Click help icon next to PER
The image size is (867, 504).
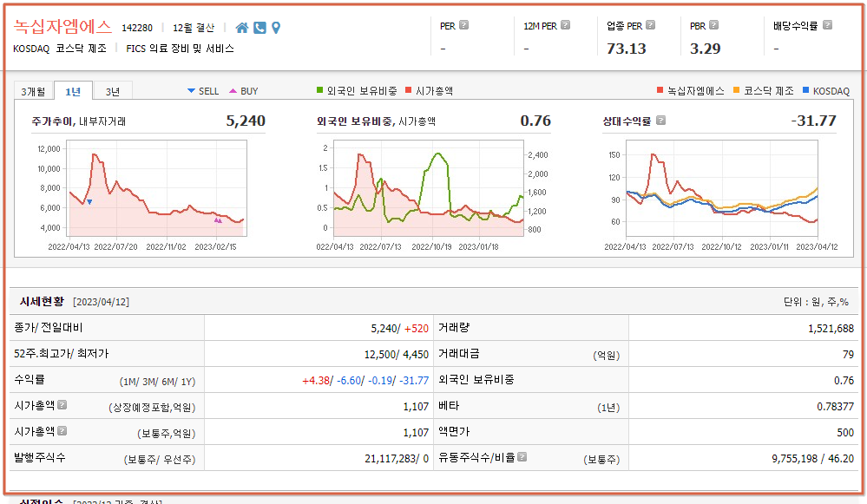464,25
